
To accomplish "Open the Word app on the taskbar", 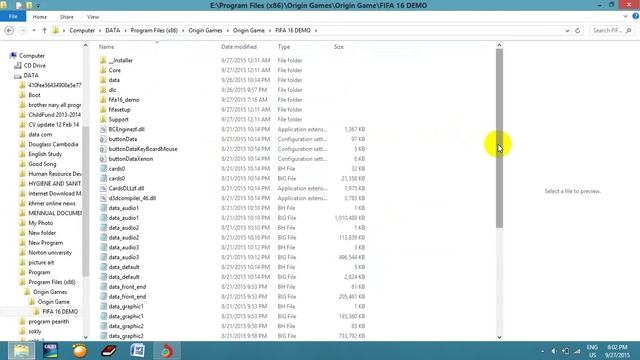I will coord(138,351).
